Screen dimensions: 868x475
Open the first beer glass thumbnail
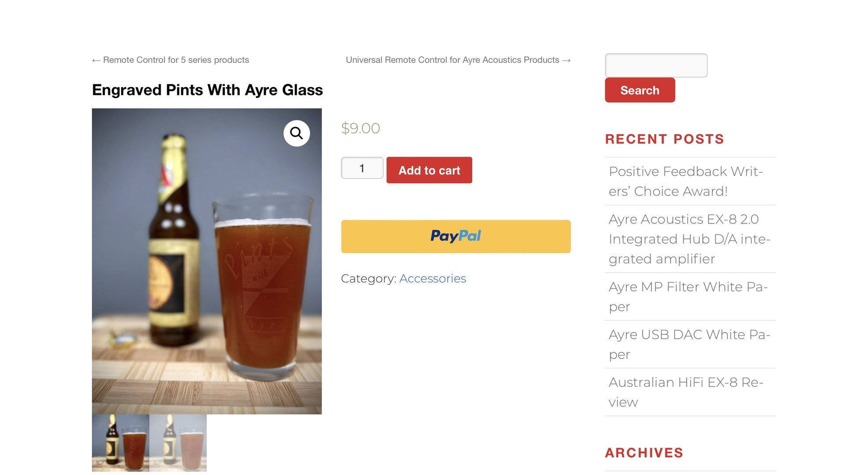pos(120,442)
